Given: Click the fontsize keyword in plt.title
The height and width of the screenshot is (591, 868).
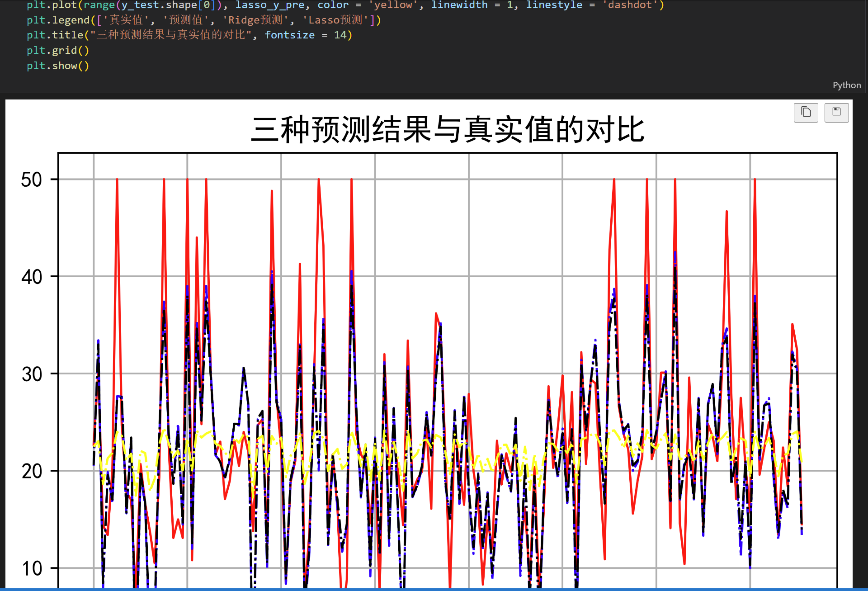Looking at the screenshot, I should pyautogui.click(x=289, y=35).
